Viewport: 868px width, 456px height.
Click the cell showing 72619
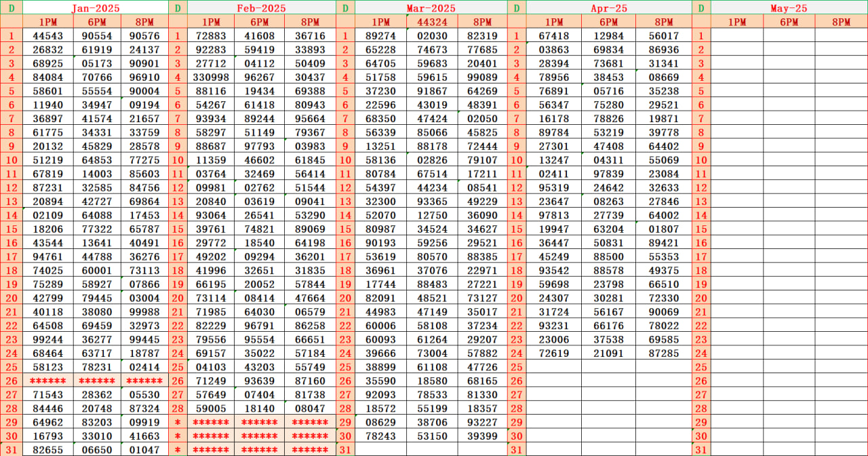[x=554, y=353]
